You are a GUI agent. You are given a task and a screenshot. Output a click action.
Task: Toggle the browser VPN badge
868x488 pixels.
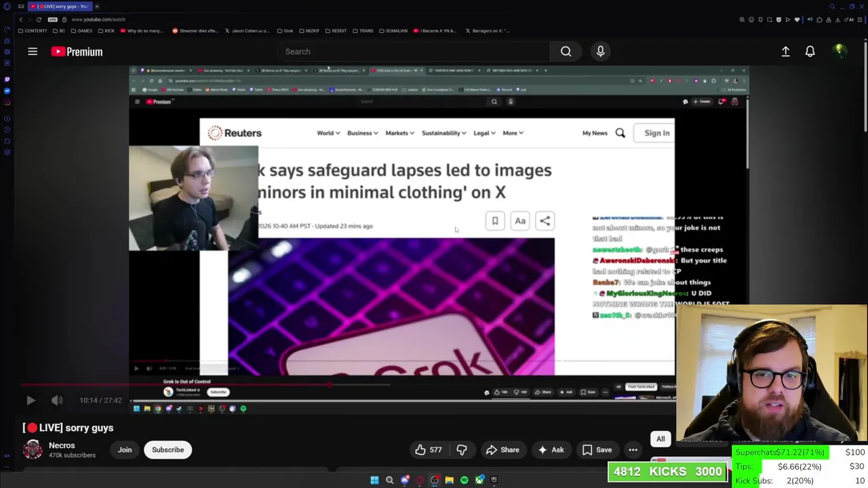click(x=52, y=20)
